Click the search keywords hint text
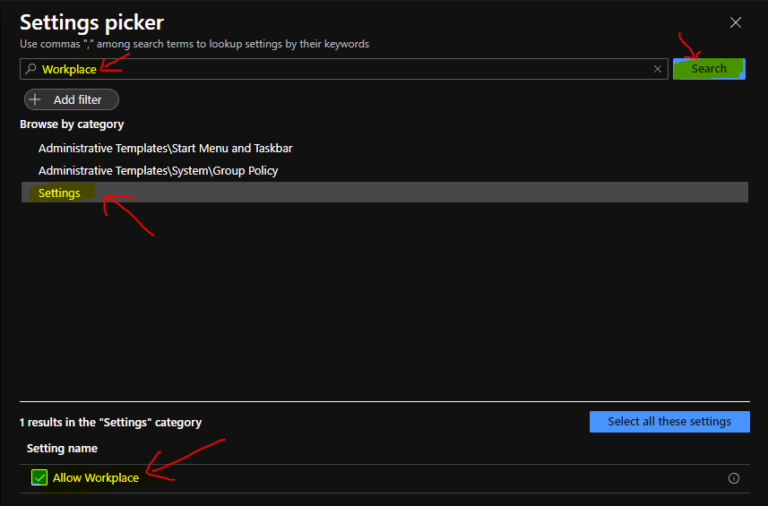This screenshot has width=768, height=506. tap(194, 44)
